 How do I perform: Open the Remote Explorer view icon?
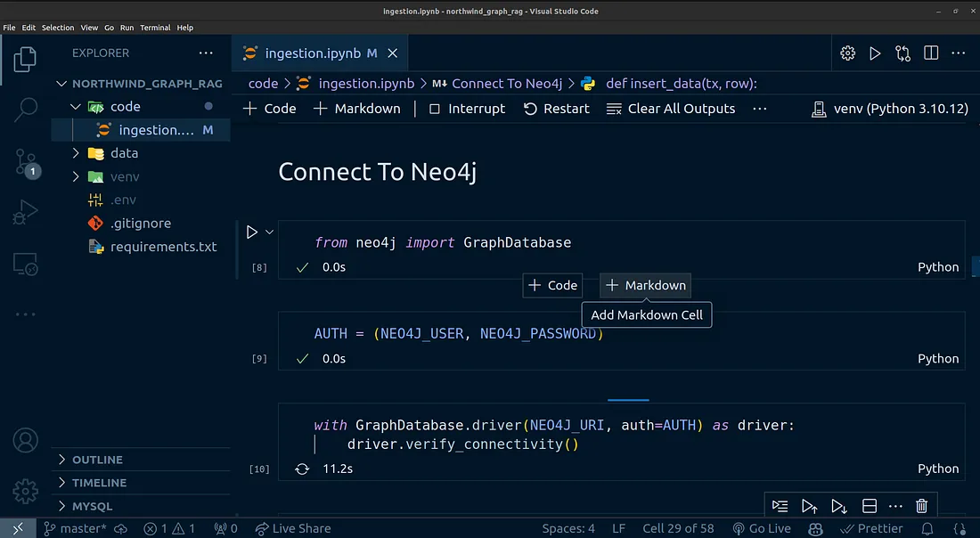coord(25,265)
